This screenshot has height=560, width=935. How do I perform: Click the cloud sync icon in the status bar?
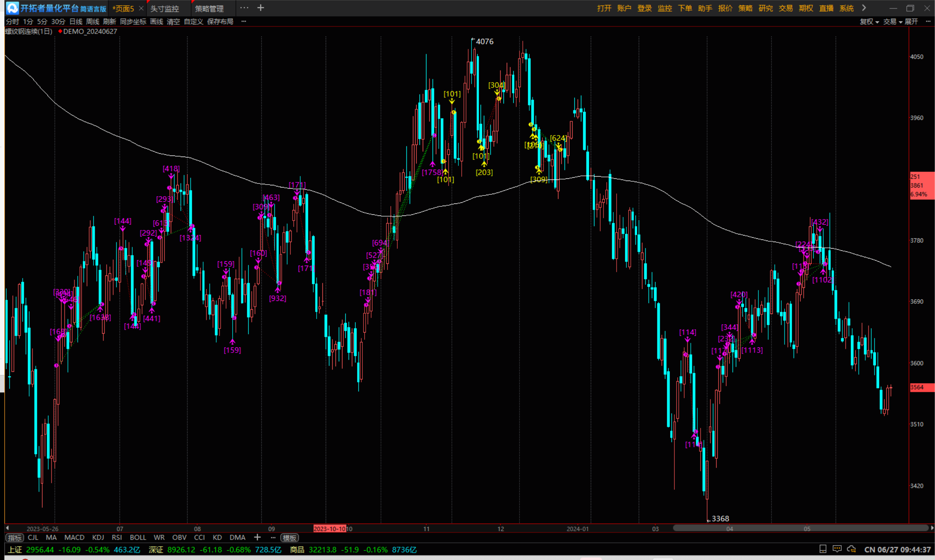pyautogui.click(x=851, y=549)
